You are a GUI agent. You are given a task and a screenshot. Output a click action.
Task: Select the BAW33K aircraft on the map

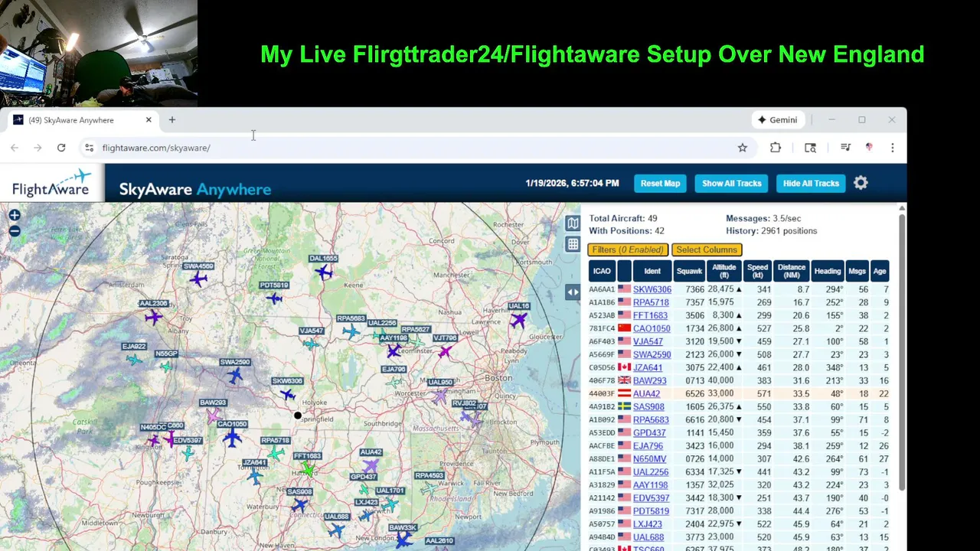coord(403,540)
